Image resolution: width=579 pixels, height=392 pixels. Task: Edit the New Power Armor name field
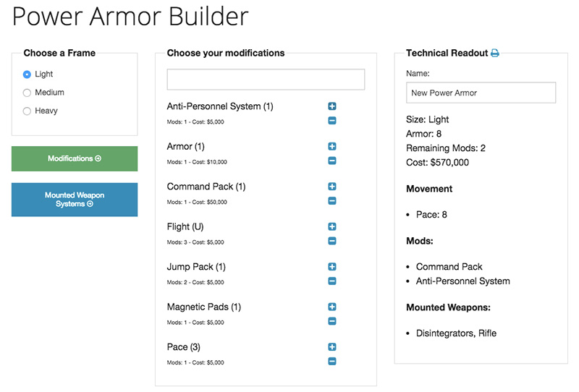tap(481, 93)
